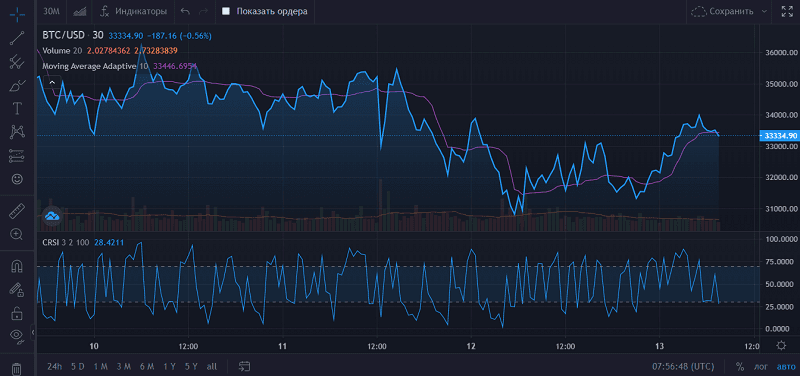Select the pitchfork tool
Screen dimensions: 800x376
pyautogui.click(x=17, y=62)
